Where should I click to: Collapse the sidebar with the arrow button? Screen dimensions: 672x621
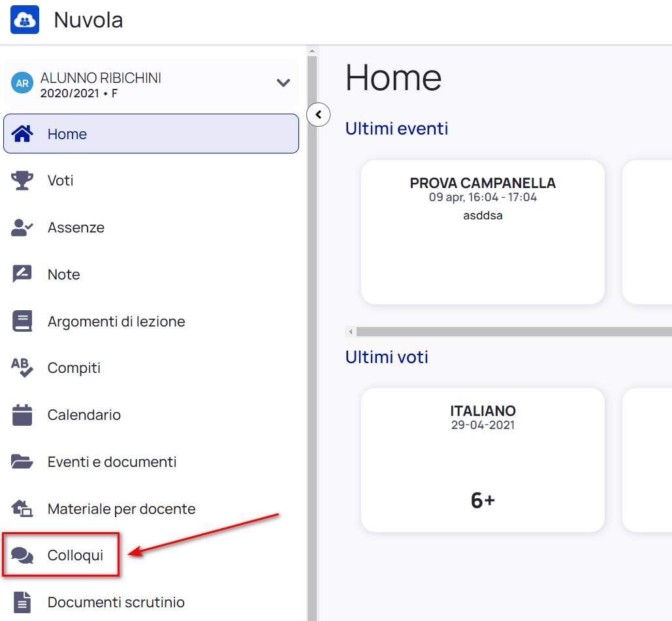click(x=318, y=115)
